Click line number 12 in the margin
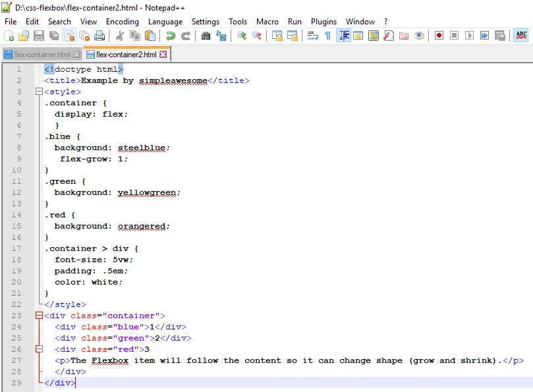This screenshot has height=392, width=533. click(16, 192)
